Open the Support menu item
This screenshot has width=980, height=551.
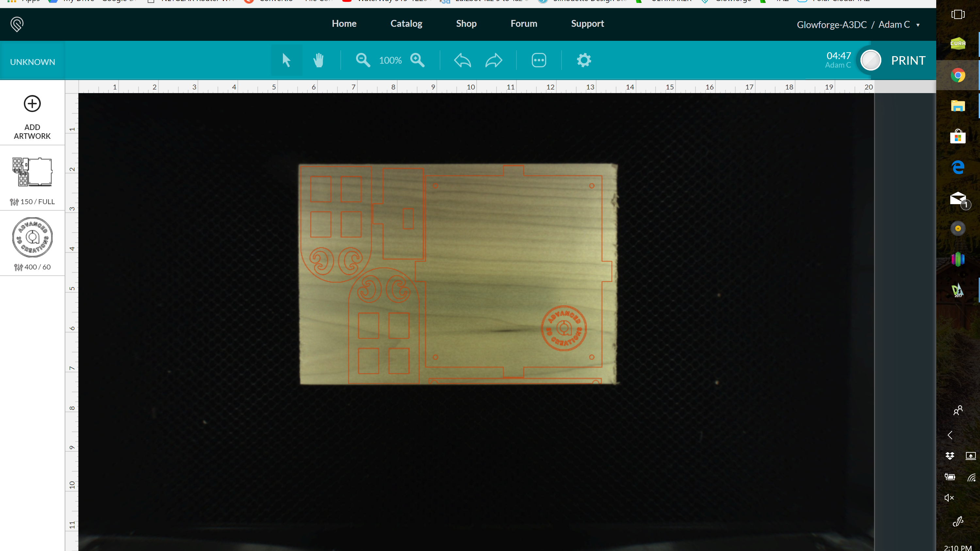point(587,24)
